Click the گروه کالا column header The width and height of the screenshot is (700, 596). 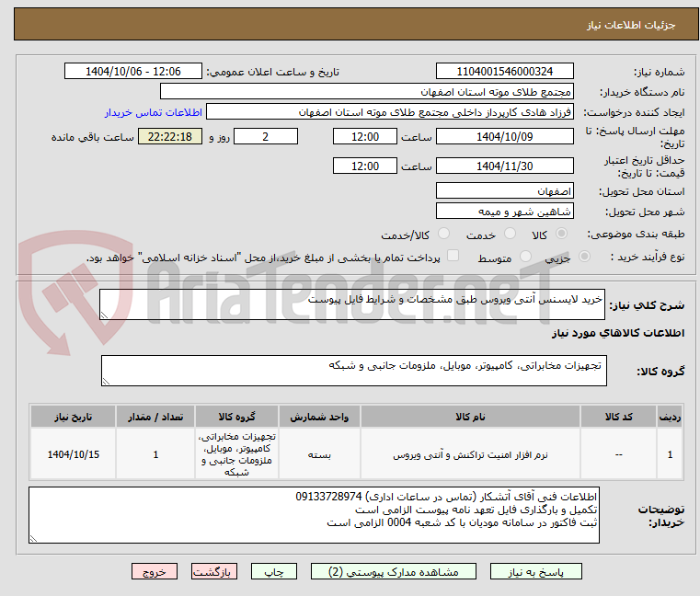click(236, 417)
